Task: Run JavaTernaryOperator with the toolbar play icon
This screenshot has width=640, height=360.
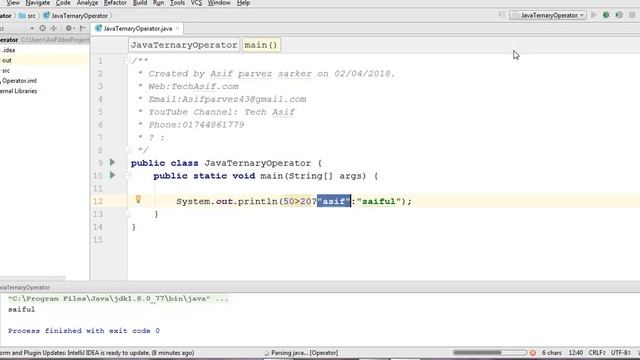Action: [x=594, y=15]
